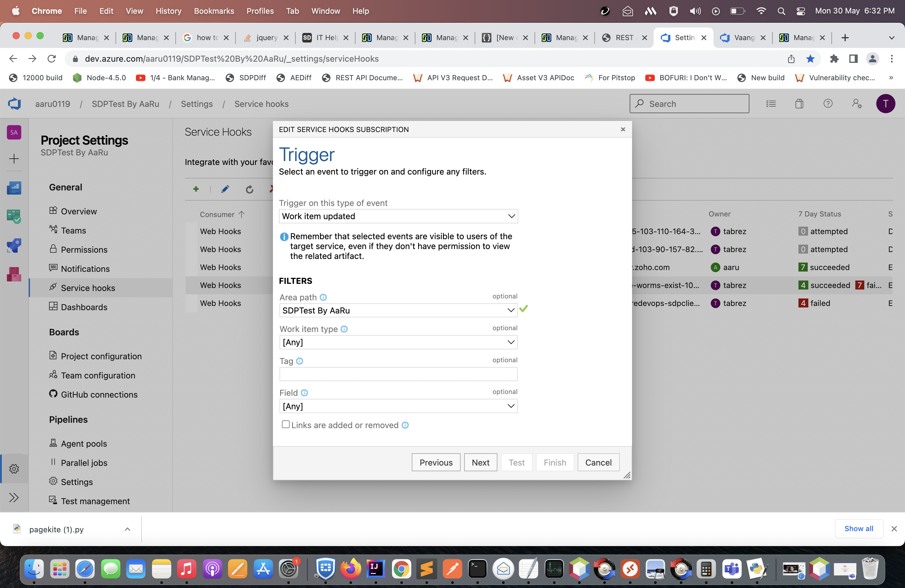Open Pipelines rocket icon in the left rail
Image resolution: width=905 pixels, height=588 pixels.
(x=14, y=246)
